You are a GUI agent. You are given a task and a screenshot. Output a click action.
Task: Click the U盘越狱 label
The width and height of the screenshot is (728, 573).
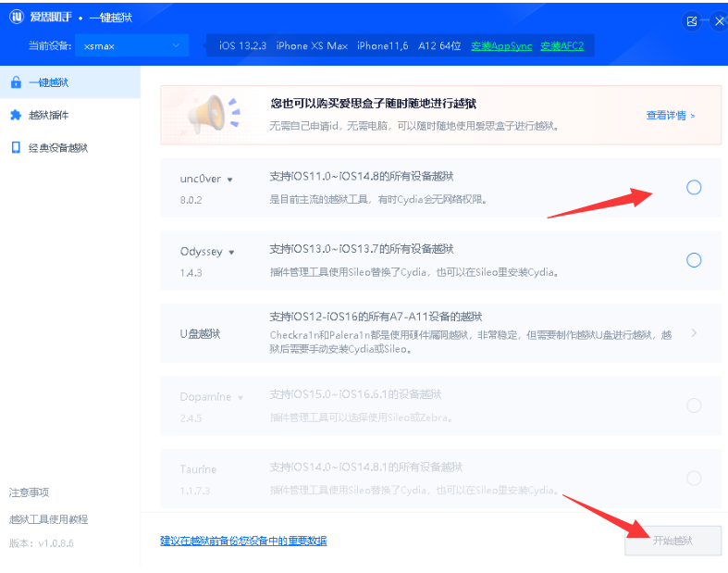pyautogui.click(x=200, y=333)
